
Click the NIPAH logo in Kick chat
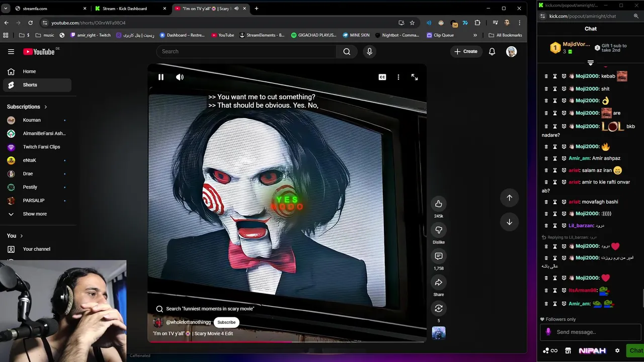click(592, 350)
